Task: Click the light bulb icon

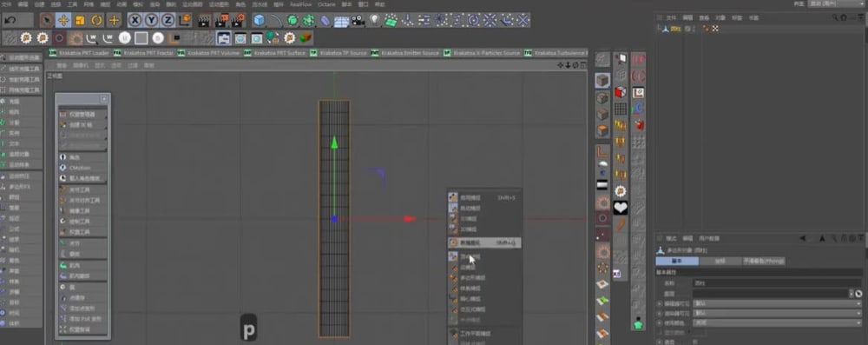Action: tap(375, 21)
